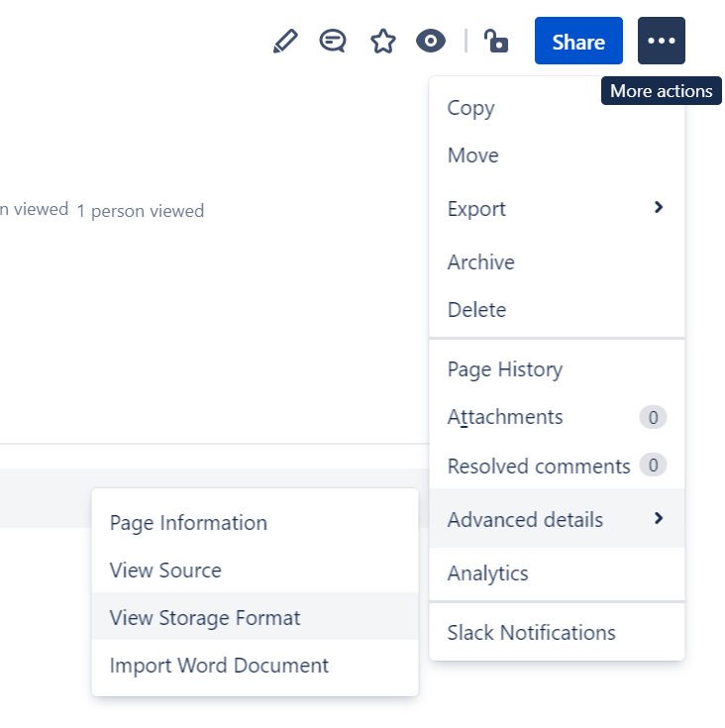Screen dimensions: 725x728
Task: Choose Archive from the menu
Action: click(x=557, y=262)
